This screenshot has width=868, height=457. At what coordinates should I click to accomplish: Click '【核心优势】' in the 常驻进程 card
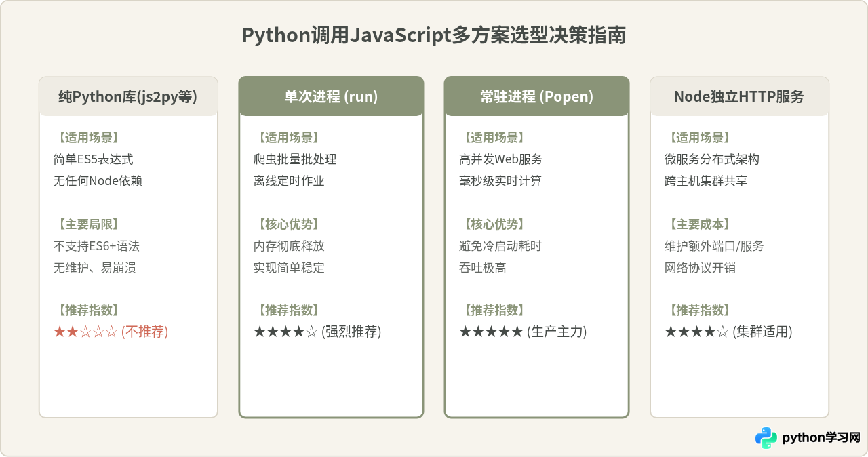pos(492,224)
